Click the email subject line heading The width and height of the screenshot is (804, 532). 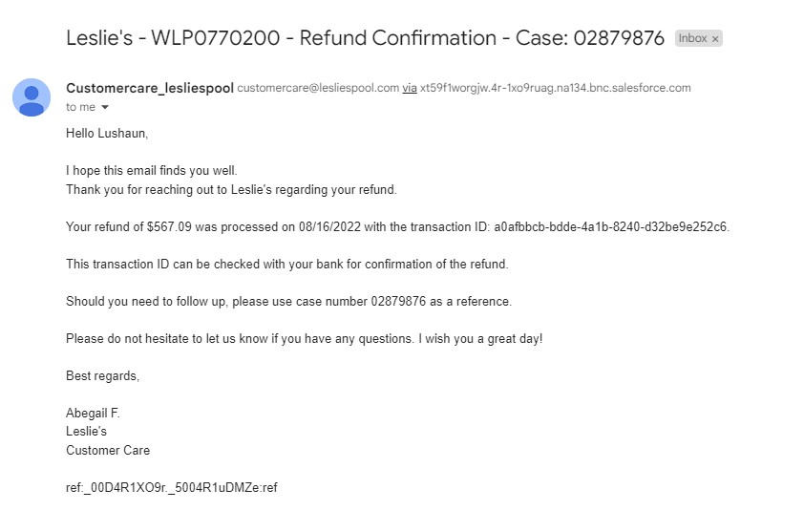(365, 38)
